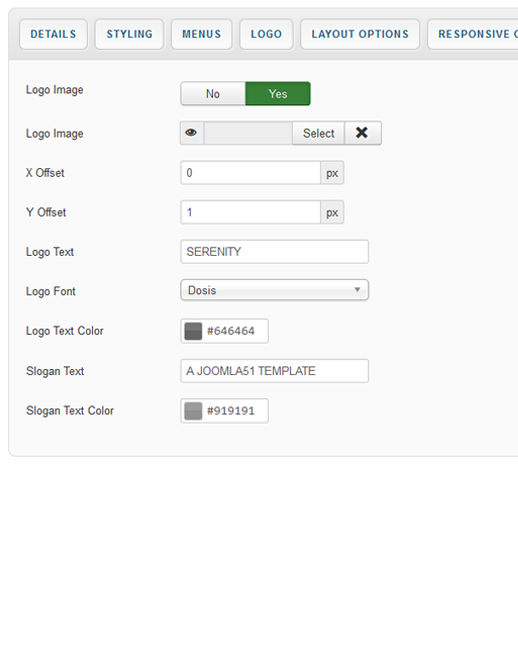
Task: Open the Layout Options tab
Action: coord(360,34)
